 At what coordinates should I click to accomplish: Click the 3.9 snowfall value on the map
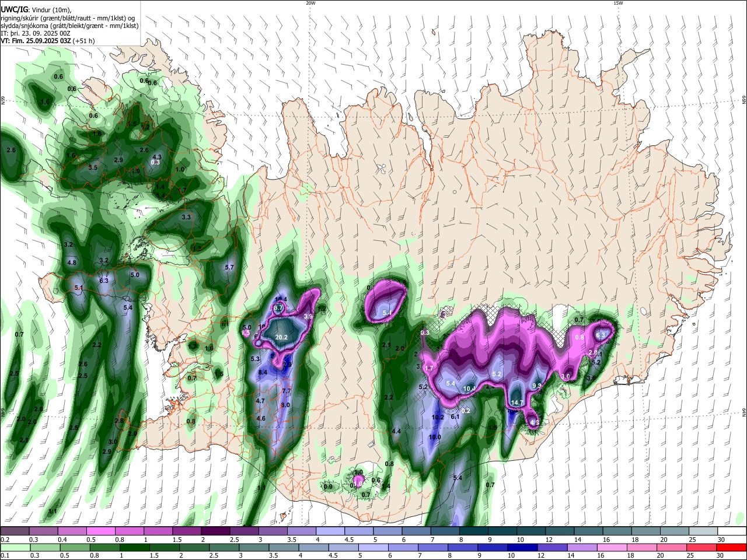coord(309,316)
